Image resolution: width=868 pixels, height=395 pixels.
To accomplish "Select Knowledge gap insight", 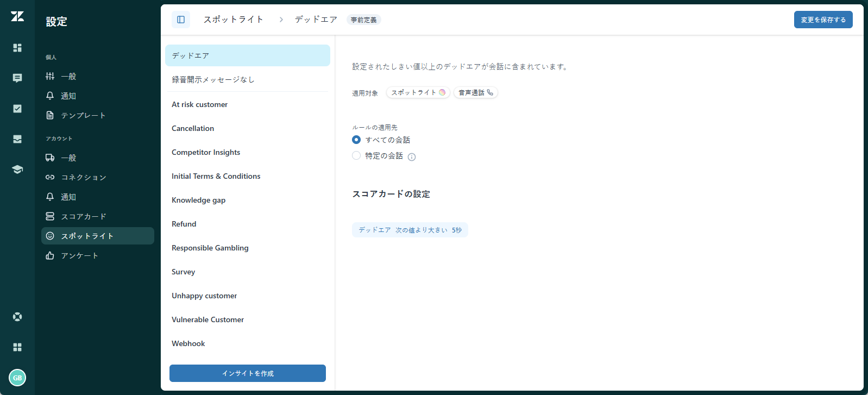I will pos(248,200).
